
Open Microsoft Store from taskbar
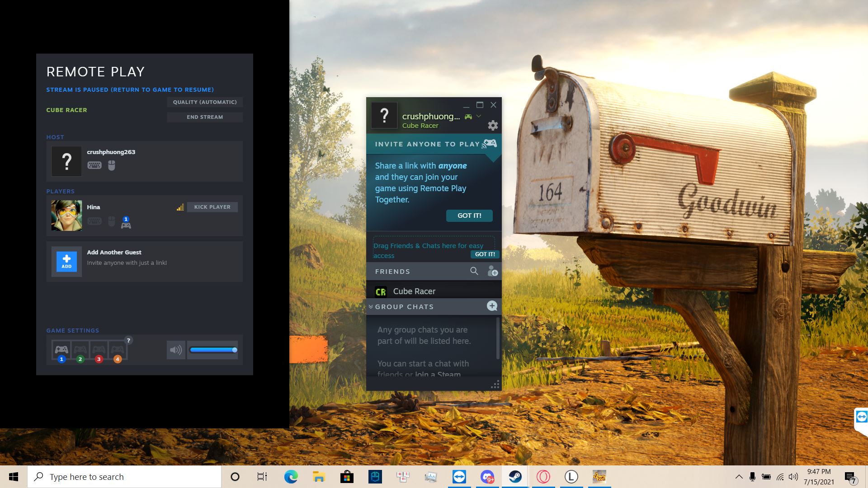coord(347,477)
